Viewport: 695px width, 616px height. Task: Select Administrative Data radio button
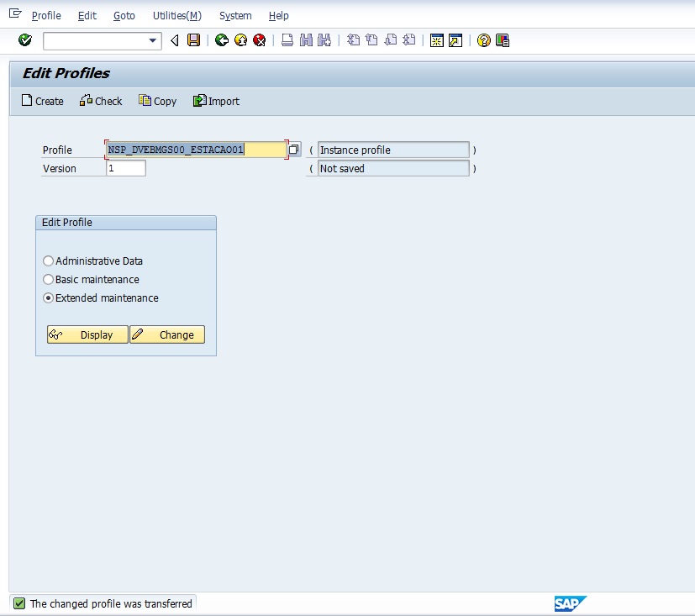point(49,261)
